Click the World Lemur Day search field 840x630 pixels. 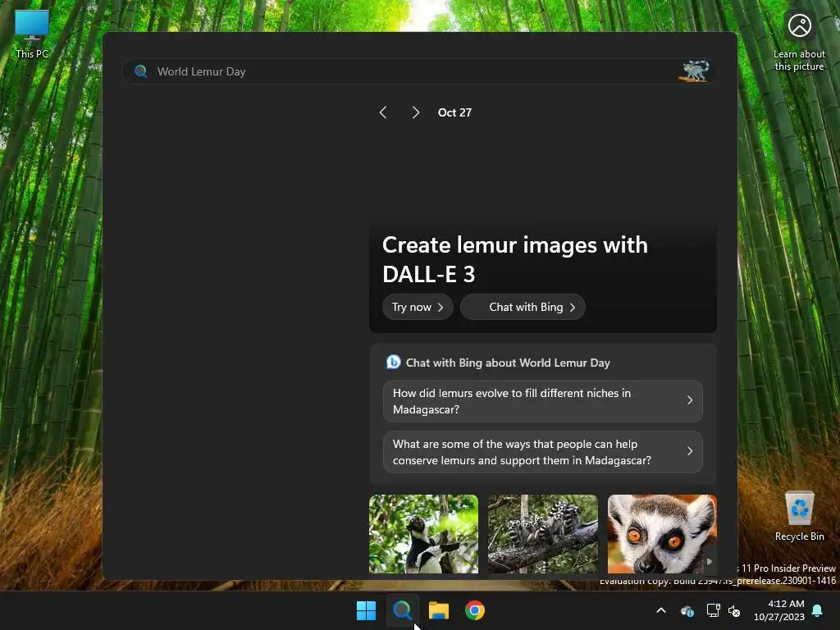(x=419, y=71)
